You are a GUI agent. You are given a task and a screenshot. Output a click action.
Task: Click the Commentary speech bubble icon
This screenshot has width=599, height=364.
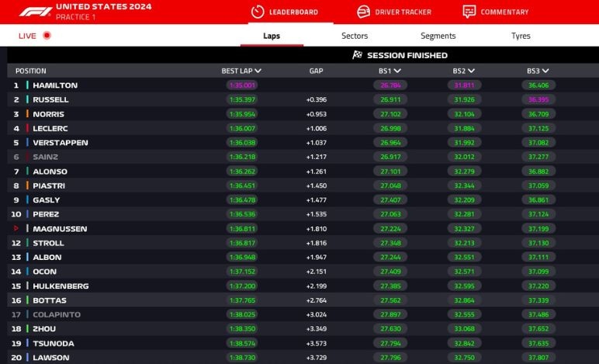click(469, 12)
